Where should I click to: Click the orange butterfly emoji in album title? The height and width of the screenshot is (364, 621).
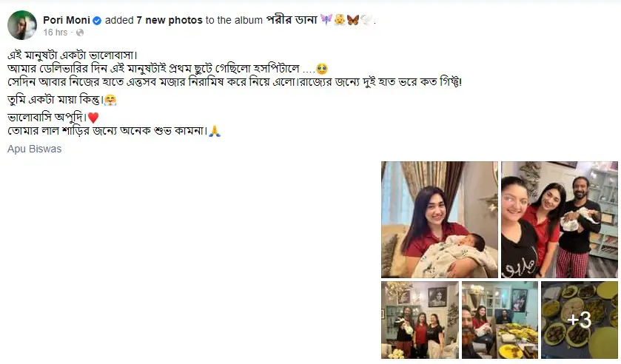353,20
